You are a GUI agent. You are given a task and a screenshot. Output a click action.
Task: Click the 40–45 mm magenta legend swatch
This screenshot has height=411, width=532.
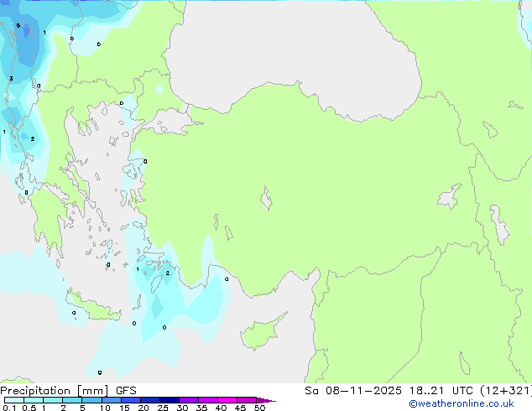coord(227,400)
